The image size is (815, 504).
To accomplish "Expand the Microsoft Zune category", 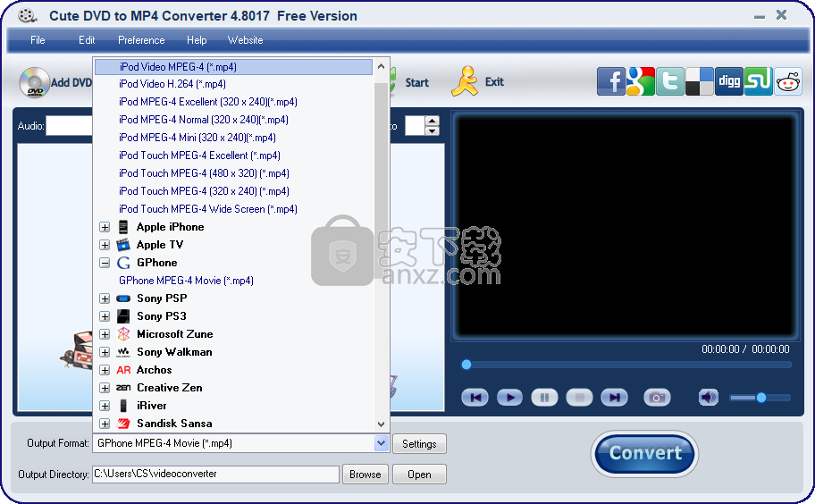I will point(105,334).
